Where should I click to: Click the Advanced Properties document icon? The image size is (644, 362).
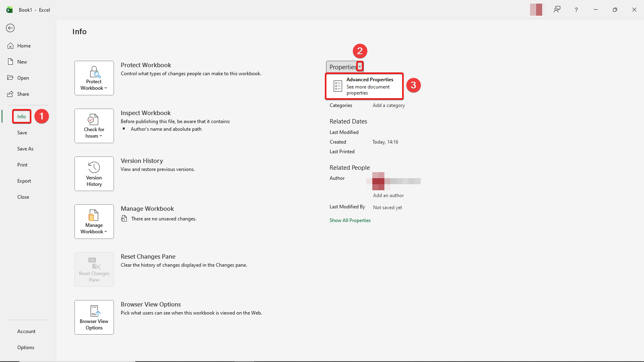click(337, 86)
